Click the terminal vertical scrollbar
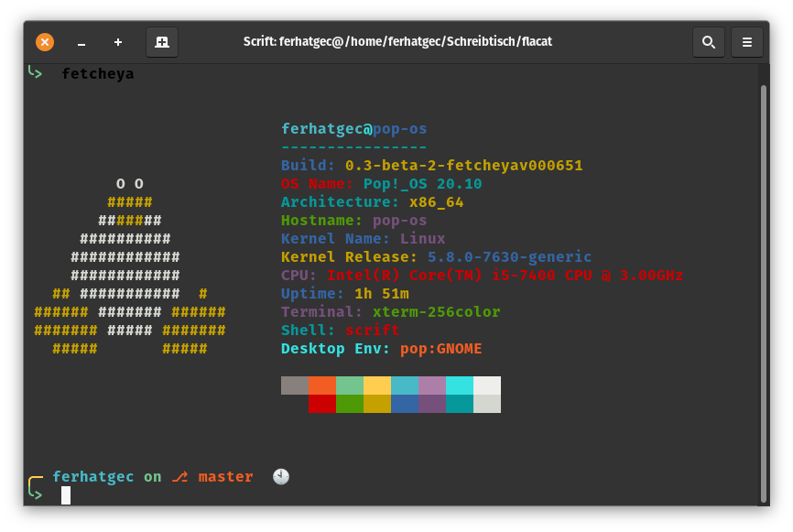793x532 pixels. [x=764, y=293]
